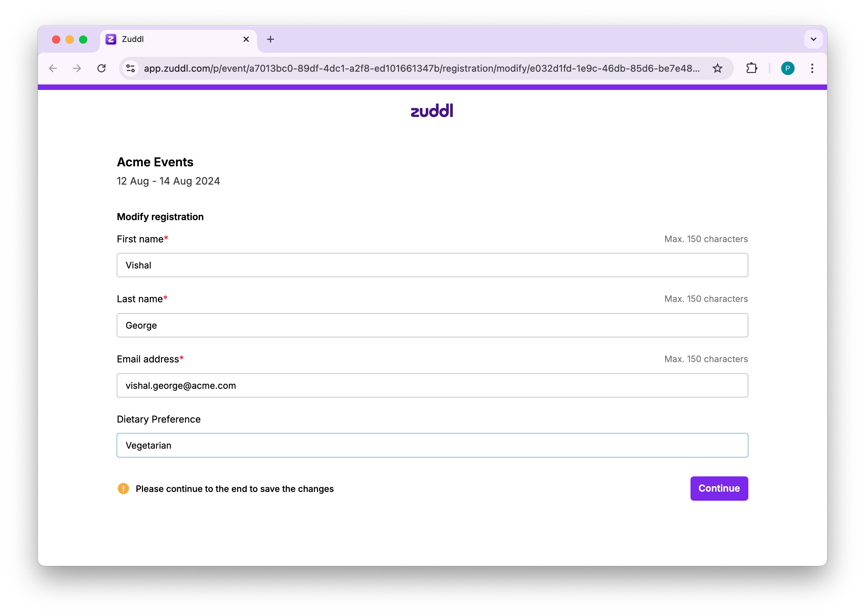The image size is (865, 616).
Task: Open site information icon in address bar
Action: coord(131,68)
